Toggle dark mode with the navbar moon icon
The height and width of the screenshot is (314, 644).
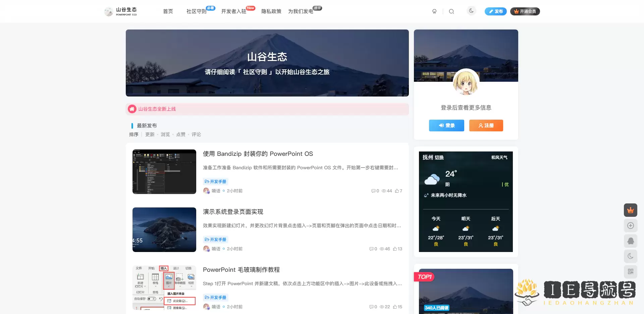pyautogui.click(x=471, y=10)
